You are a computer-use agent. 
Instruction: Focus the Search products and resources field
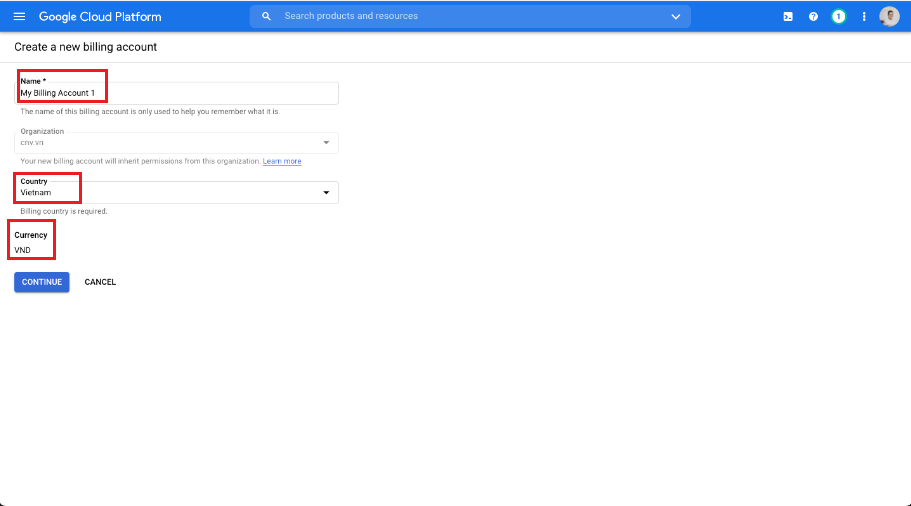click(x=471, y=16)
